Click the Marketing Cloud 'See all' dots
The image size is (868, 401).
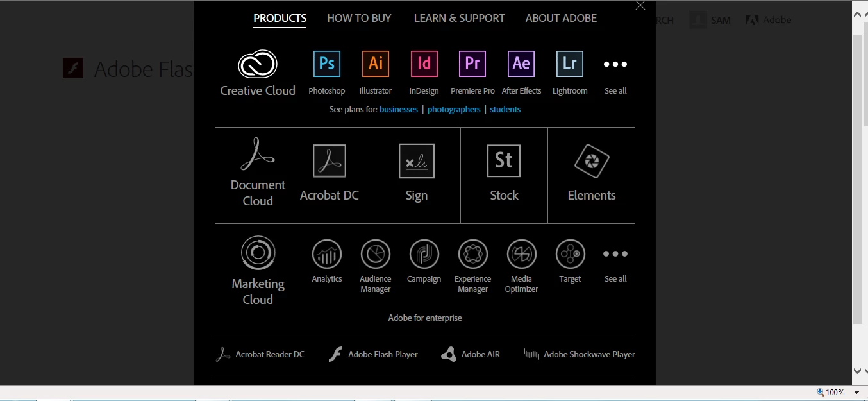tap(615, 254)
